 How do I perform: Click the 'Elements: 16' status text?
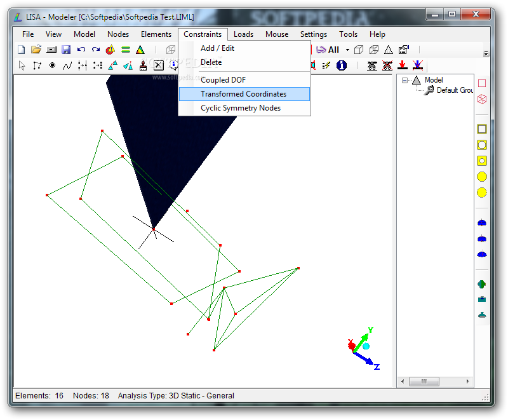39,396
